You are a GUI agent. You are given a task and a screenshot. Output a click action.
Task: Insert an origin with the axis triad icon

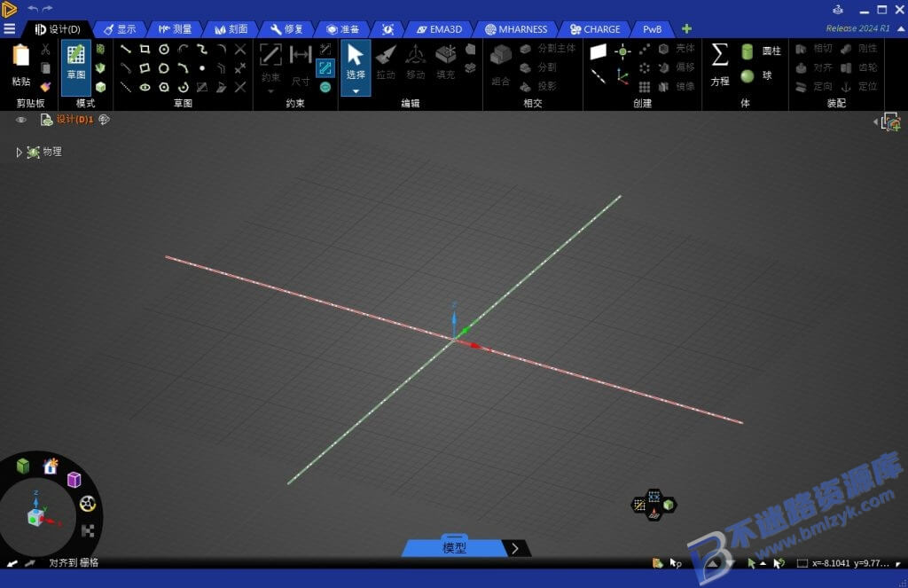[622, 76]
